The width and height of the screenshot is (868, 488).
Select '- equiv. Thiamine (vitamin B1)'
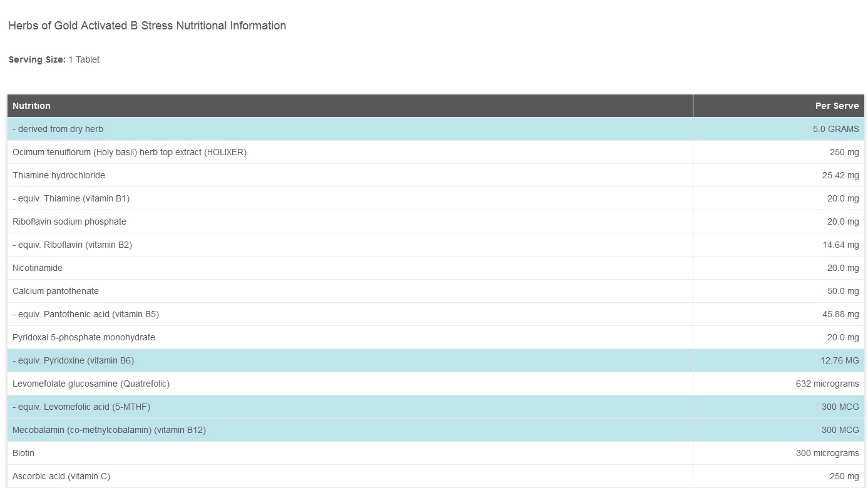(x=71, y=198)
